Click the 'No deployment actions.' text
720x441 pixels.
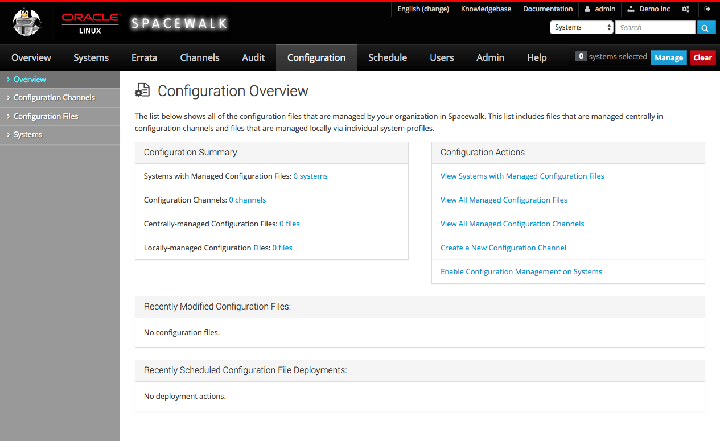coord(185,396)
